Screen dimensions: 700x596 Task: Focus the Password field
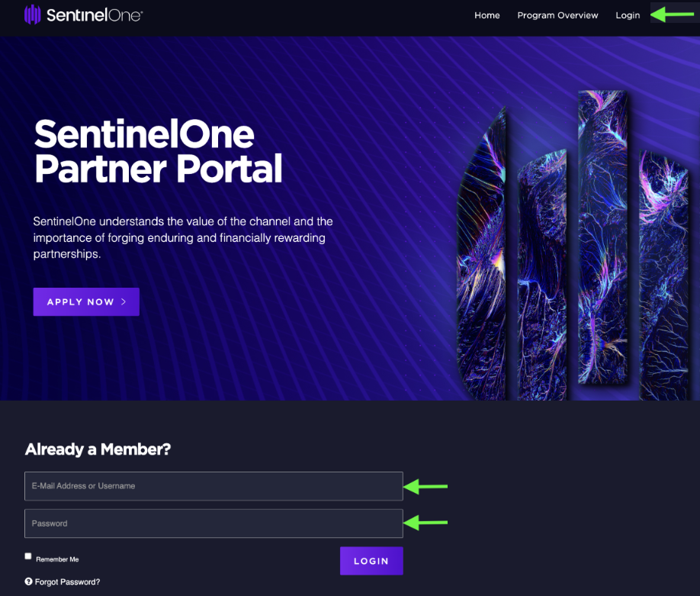tap(214, 524)
